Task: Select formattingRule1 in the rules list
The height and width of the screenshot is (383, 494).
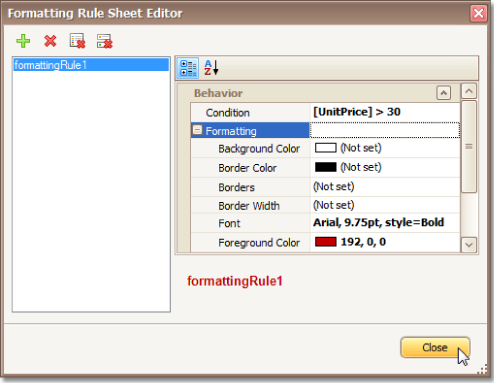Action: pyautogui.click(x=91, y=65)
